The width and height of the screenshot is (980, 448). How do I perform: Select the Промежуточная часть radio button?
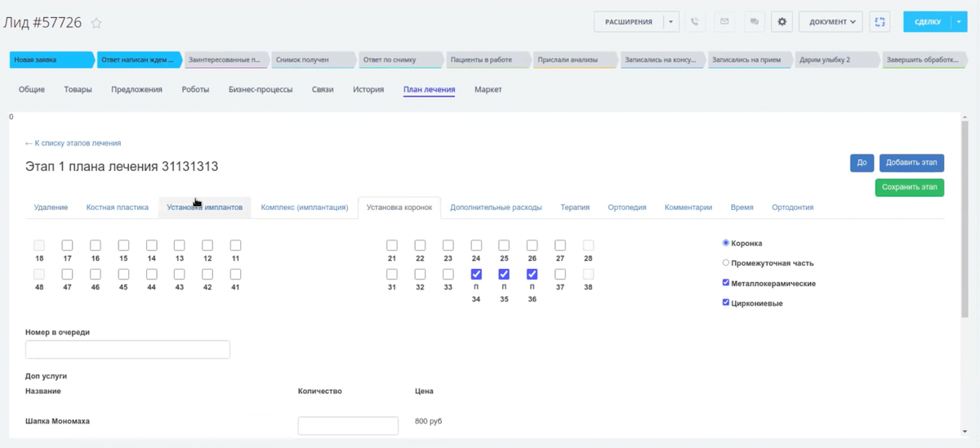click(x=726, y=263)
